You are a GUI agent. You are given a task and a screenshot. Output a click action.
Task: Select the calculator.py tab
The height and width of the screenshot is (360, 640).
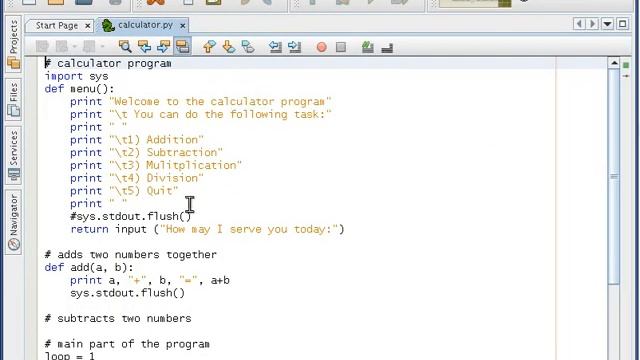point(145,25)
